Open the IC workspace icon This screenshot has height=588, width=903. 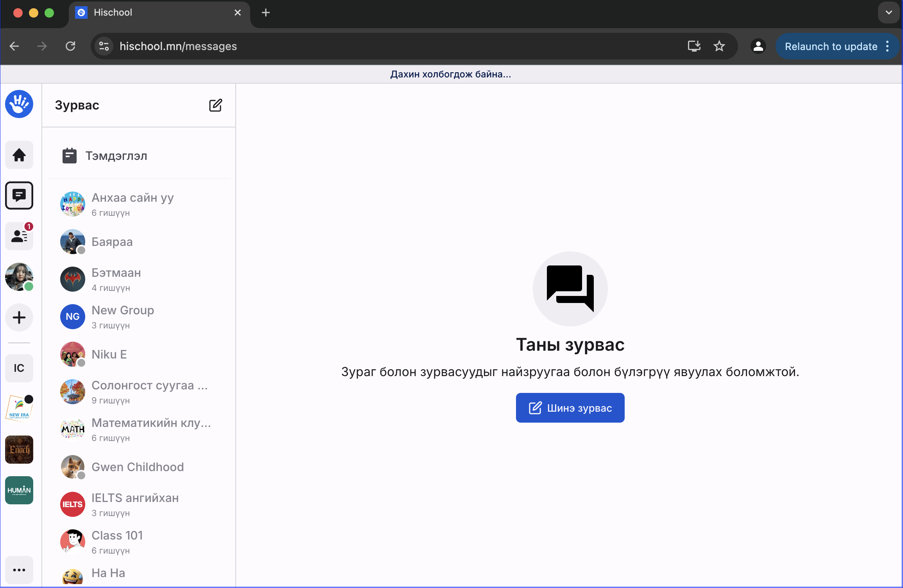pyautogui.click(x=19, y=368)
